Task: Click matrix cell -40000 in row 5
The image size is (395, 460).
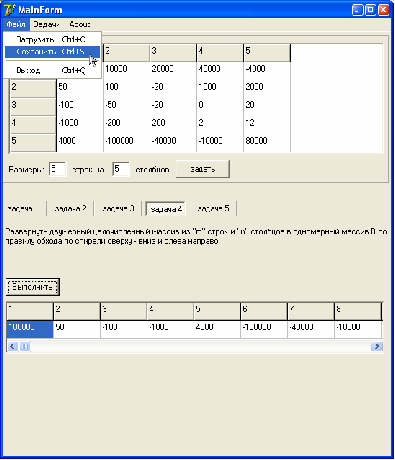Action: point(173,142)
